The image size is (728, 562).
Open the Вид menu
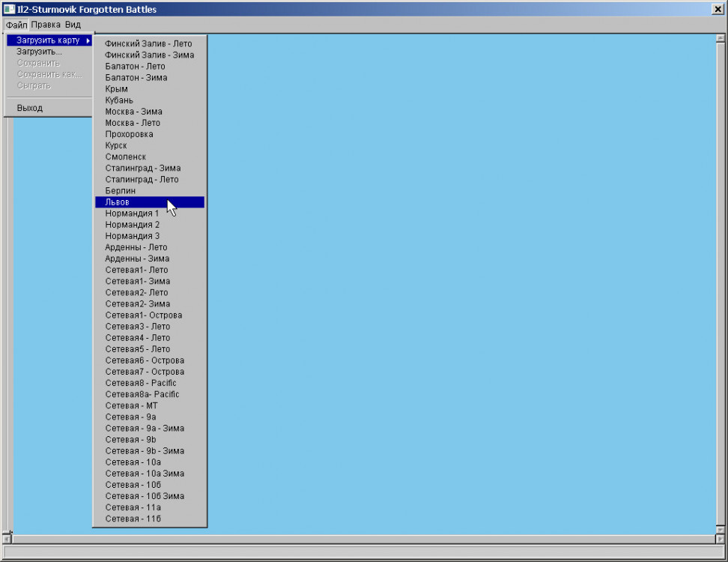(x=73, y=25)
